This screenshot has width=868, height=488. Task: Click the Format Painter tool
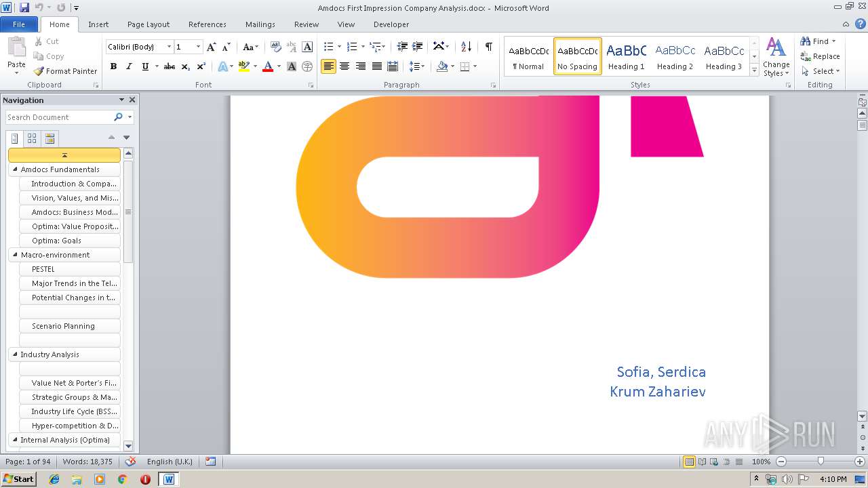pyautogui.click(x=65, y=71)
